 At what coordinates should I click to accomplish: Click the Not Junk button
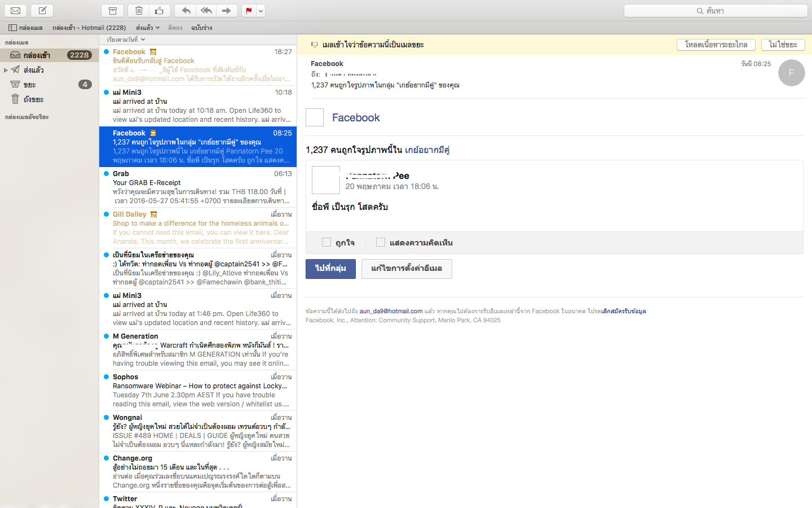tap(783, 45)
